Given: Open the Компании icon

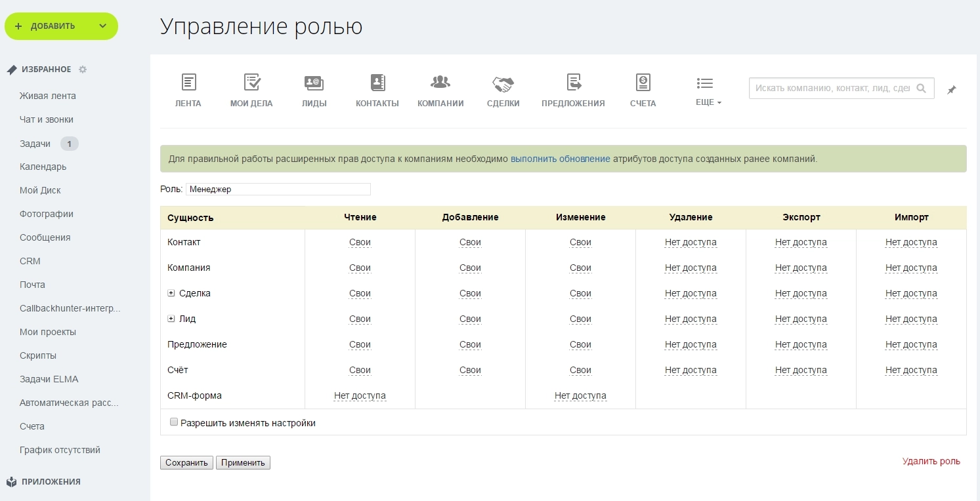Looking at the screenshot, I should (440, 83).
